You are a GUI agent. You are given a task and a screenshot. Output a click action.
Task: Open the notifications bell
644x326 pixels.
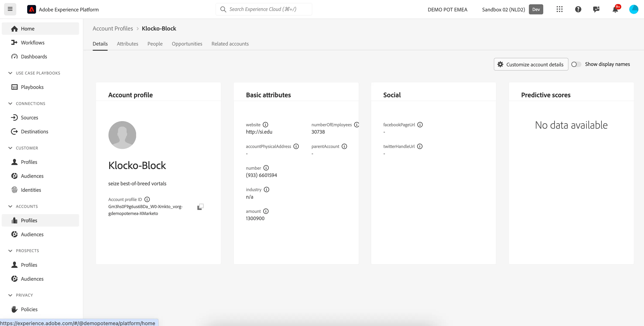(615, 9)
